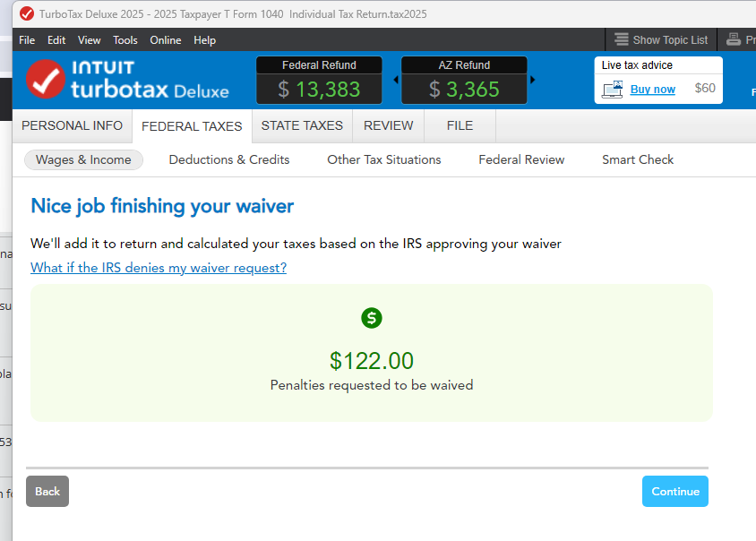
Task: Open the FILE tab
Action: (460, 126)
